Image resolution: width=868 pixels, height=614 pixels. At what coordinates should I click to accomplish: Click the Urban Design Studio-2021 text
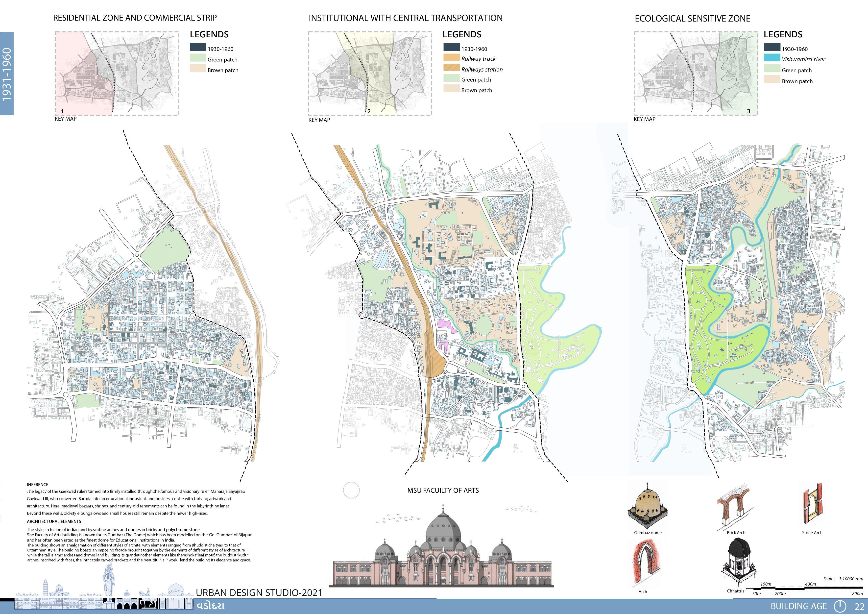pyautogui.click(x=259, y=592)
